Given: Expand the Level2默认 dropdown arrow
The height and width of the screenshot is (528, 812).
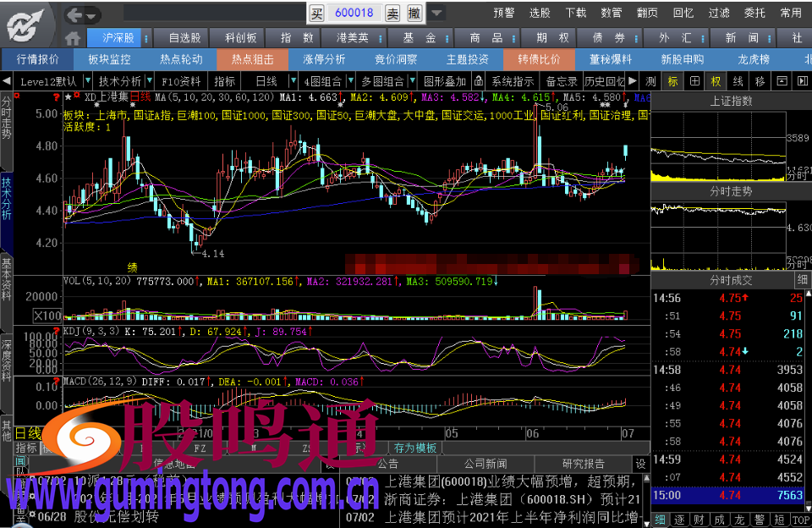Looking at the screenshot, I should pos(87,81).
